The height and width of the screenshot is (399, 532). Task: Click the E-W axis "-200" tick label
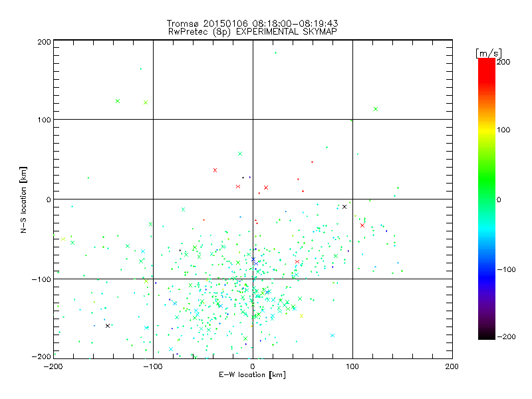[x=53, y=366]
